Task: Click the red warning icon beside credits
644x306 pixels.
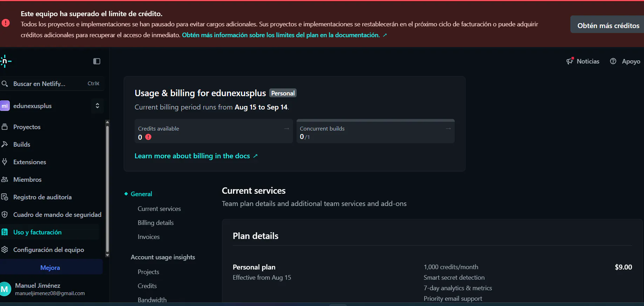Action: pyautogui.click(x=148, y=137)
